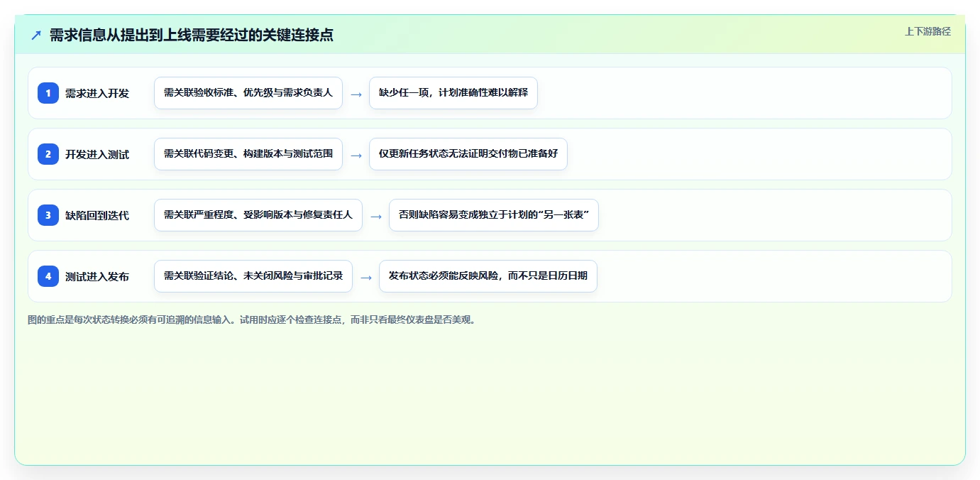Select the 测试进入发布 step label
The height and width of the screenshot is (480, 980).
pos(97,276)
